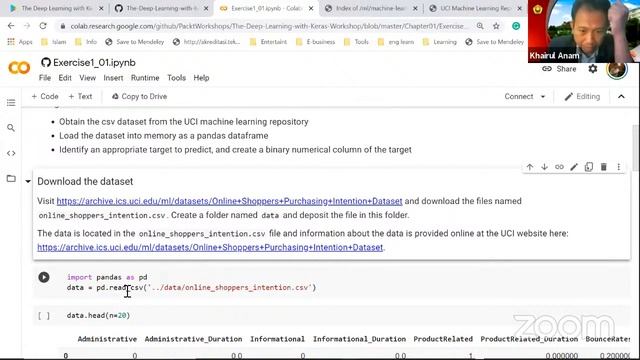The width and height of the screenshot is (640, 360).
Task: Open the Connect dropdown arrow
Action: (543, 97)
